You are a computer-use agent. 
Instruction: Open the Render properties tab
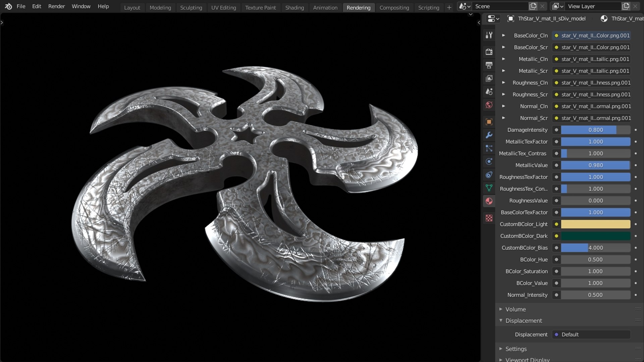point(489,52)
